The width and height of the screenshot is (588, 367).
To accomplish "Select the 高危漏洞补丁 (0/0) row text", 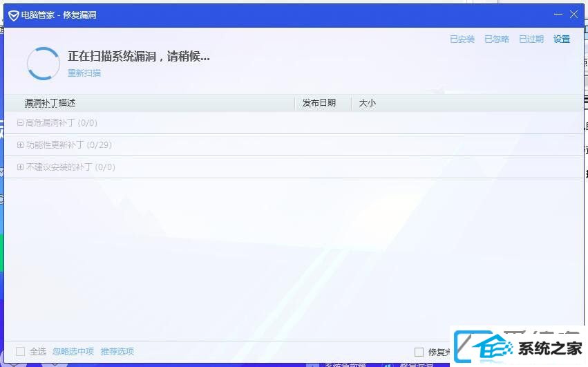I will 61,123.
